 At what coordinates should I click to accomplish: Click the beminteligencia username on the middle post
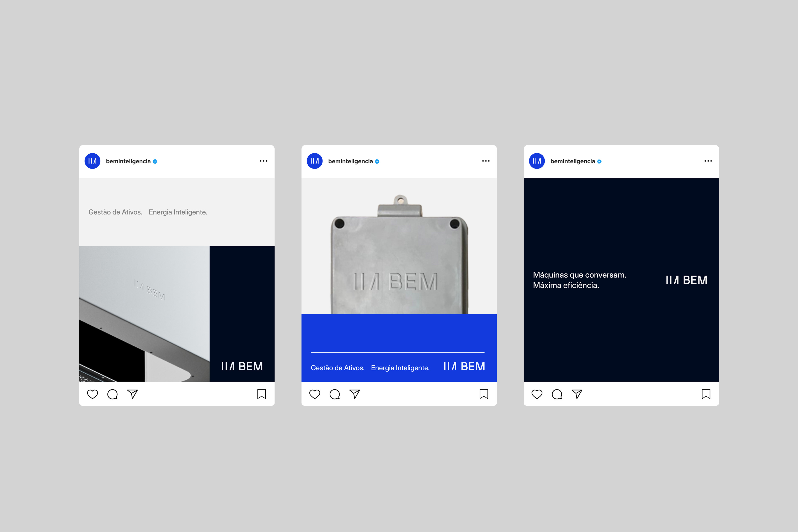(x=351, y=161)
